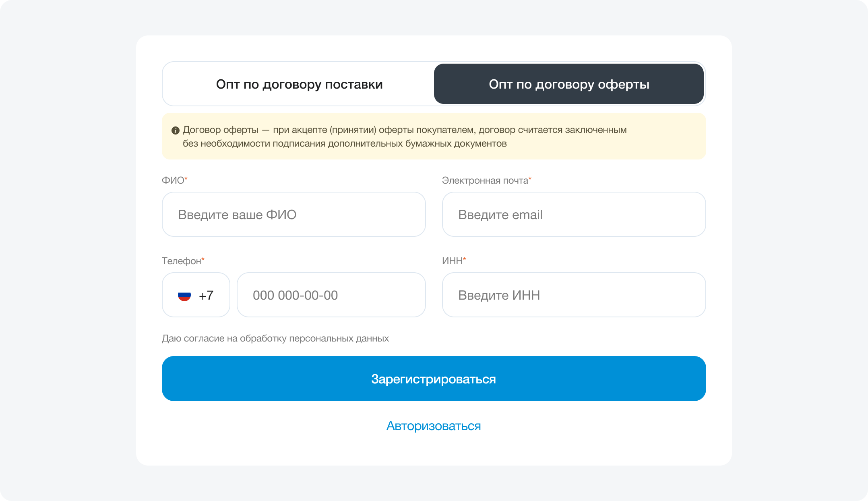
Task: Click the Электронная почта label
Action: coord(486,180)
